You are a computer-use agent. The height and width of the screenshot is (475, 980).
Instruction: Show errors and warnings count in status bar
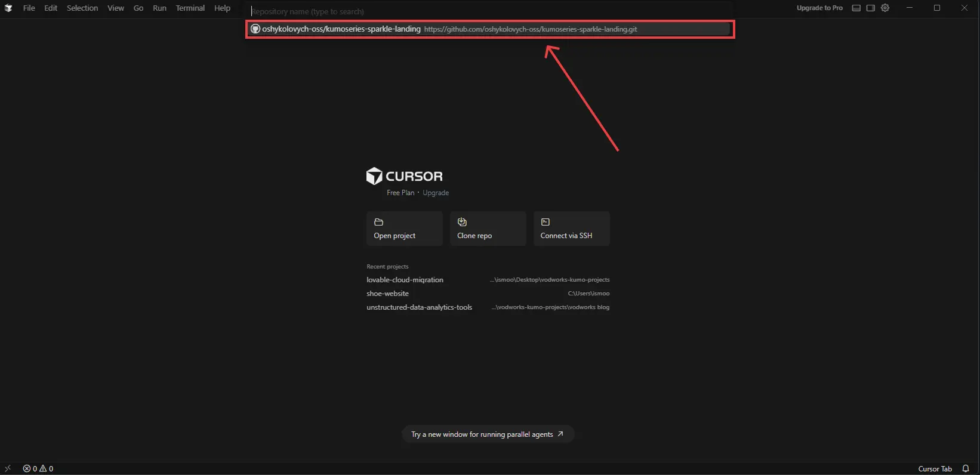click(38, 468)
